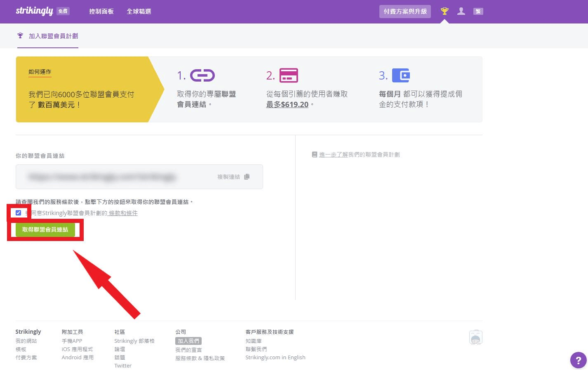Open 全球精選 from the top menu
Viewport: 588px width, 370px height.
point(139,12)
